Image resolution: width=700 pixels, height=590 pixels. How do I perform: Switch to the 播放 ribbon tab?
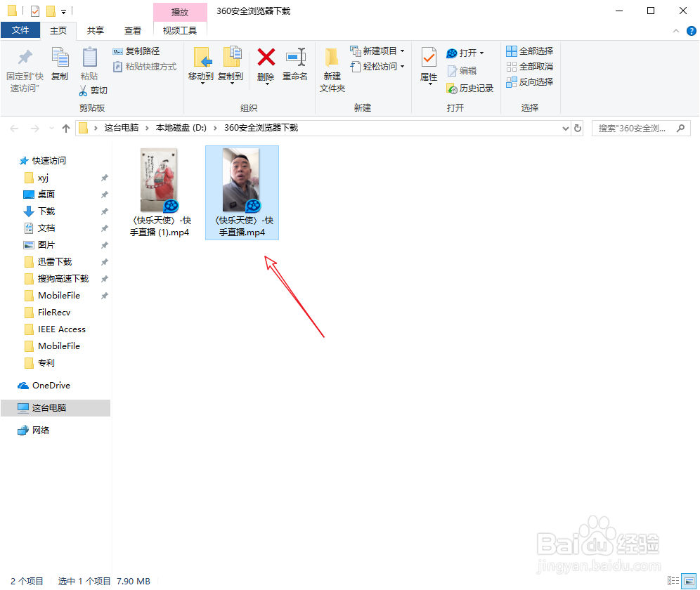(180, 11)
